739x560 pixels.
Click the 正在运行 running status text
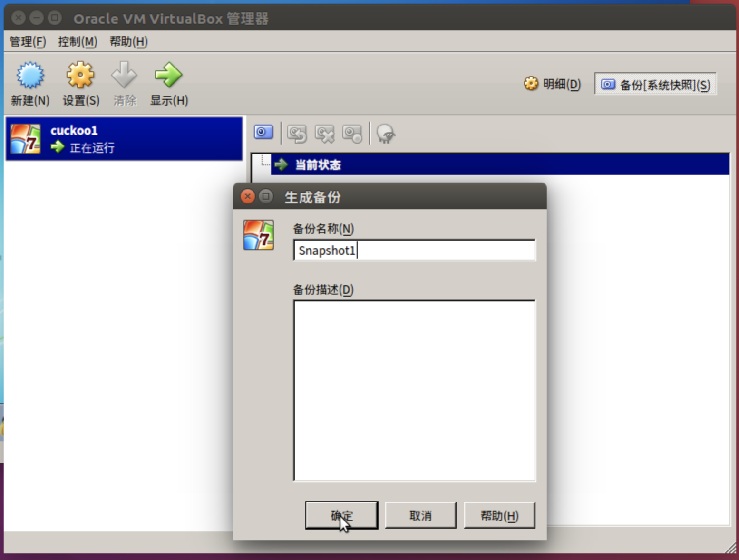click(x=92, y=148)
